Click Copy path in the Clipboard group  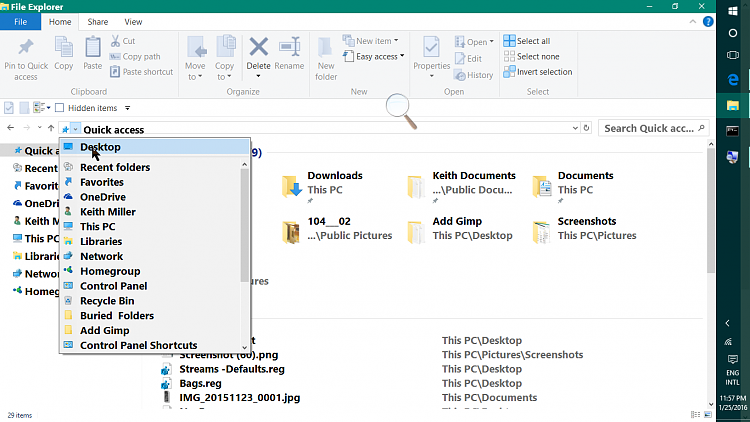click(x=135, y=56)
